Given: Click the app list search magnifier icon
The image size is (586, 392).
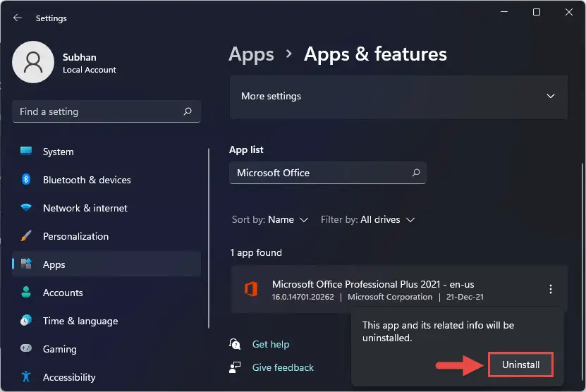Looking at the screenshot, I should click(x=416, y=173).
